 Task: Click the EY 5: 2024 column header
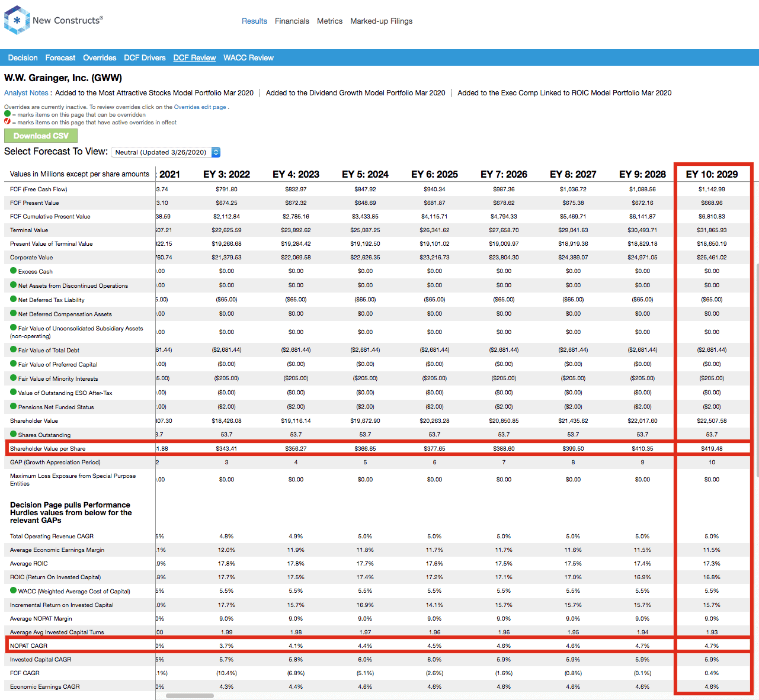tap(365, 174)
